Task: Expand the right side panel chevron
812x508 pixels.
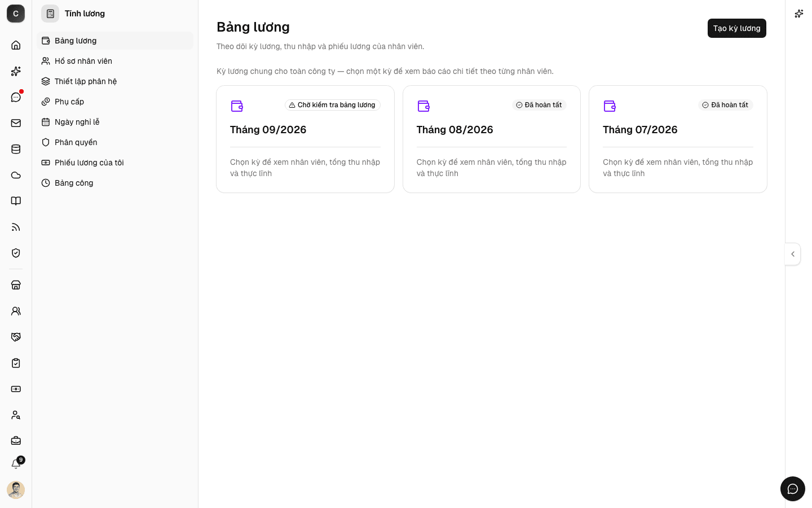Action: (793, 254)
